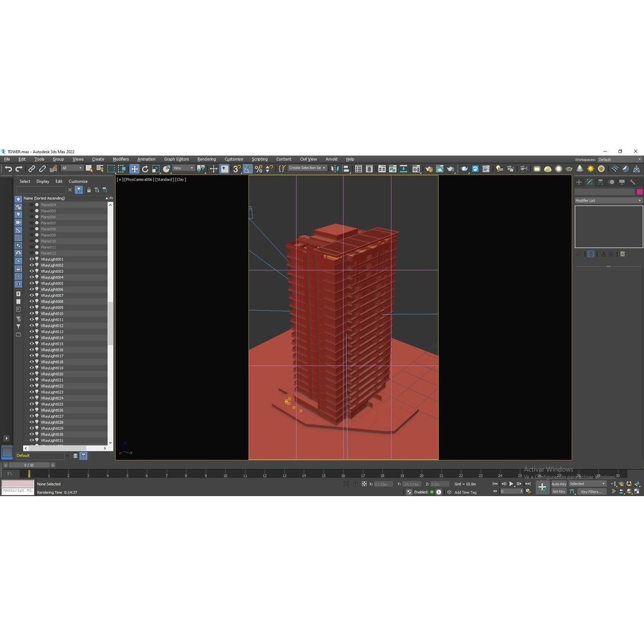The height and width of the screenshot is (644, 644).
Task: Open the reference coordinate View dropdown
Action: [x=183, y=168]
